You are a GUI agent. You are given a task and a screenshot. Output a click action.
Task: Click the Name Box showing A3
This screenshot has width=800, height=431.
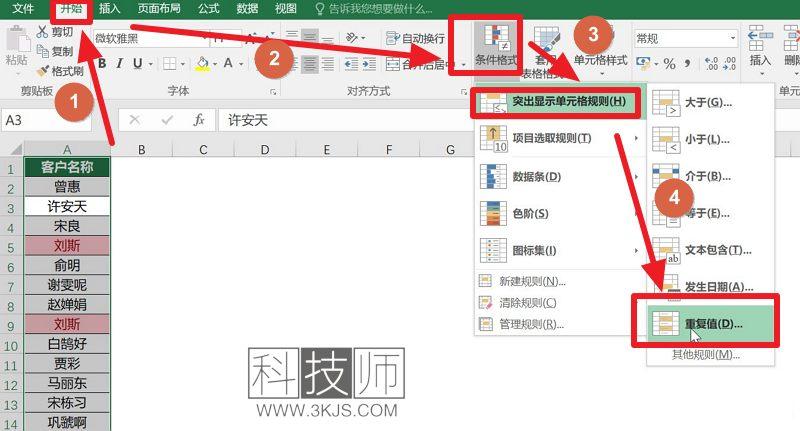46,120
